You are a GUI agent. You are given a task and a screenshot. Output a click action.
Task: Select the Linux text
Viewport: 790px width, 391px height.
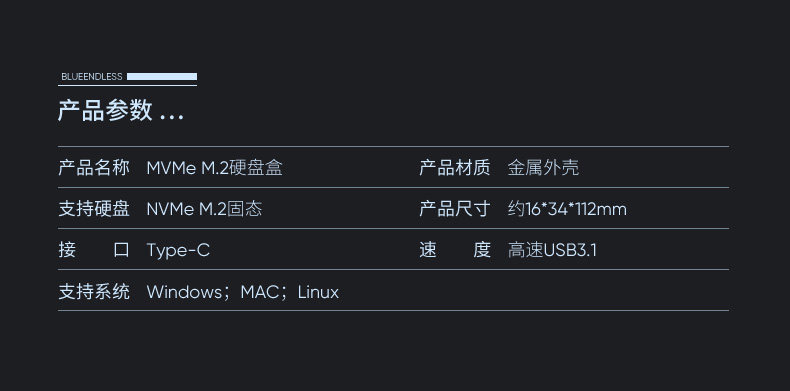tap(318, 292)
